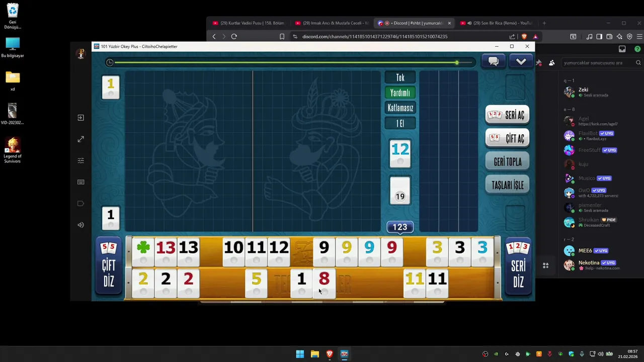The width and height of the screenshot is (644, 362).
Task: Open the volume control in system tray
Action: click(600, 354)
